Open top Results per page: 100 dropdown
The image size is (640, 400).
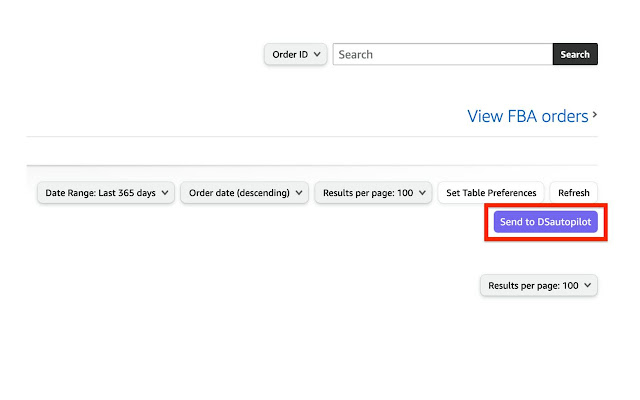pyautogui.click(x=373, y=193)
